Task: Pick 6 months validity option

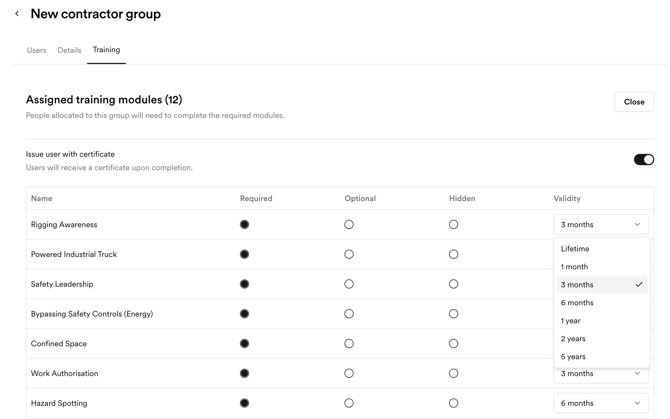Action: click(x=577, y=303)
